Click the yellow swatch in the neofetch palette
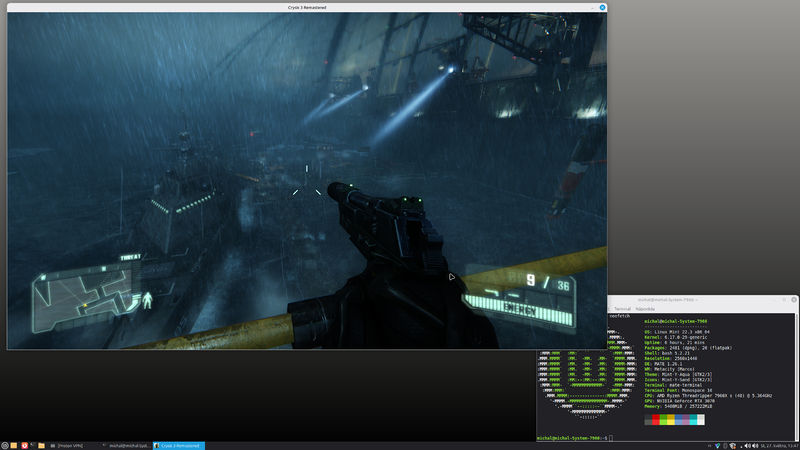This screenshot has height=450, width=800. tap(671, 419)
